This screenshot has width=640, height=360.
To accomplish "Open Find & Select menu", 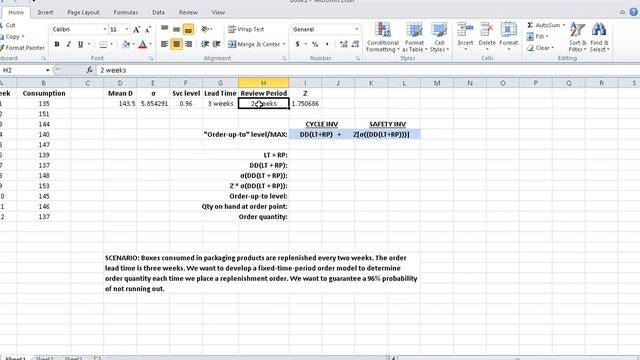I will pos(599,37).
